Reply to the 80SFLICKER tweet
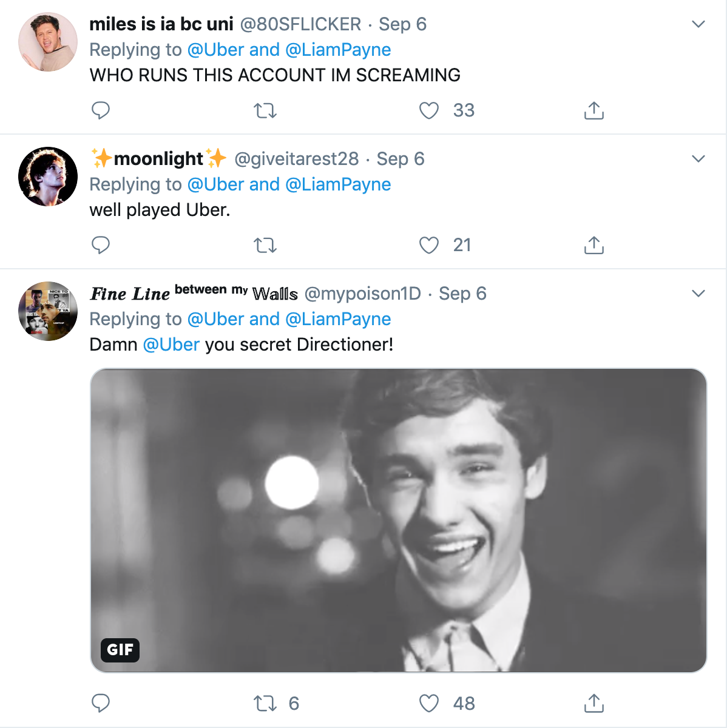Screen dimensions: 727x728 [x=101, y=110]
